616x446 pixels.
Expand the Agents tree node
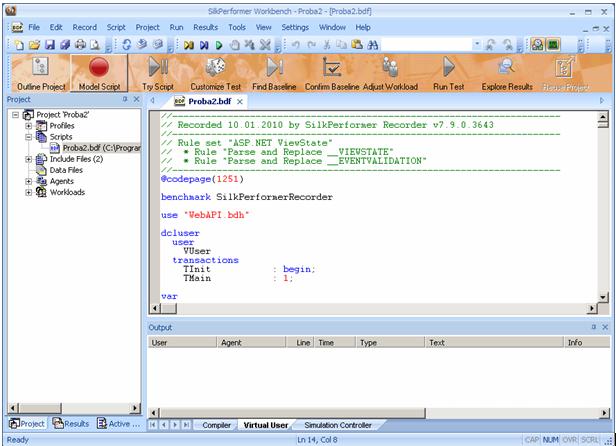point(28,181)
